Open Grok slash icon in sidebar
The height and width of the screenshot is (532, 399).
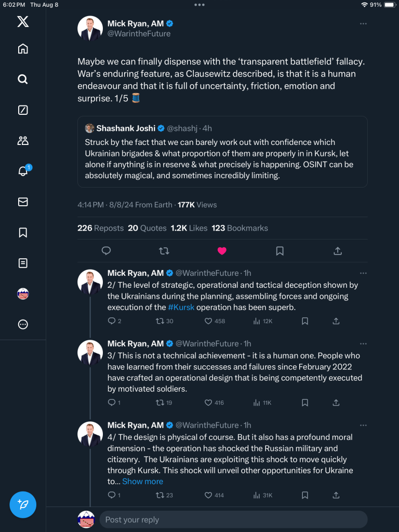tap(23, 110)
